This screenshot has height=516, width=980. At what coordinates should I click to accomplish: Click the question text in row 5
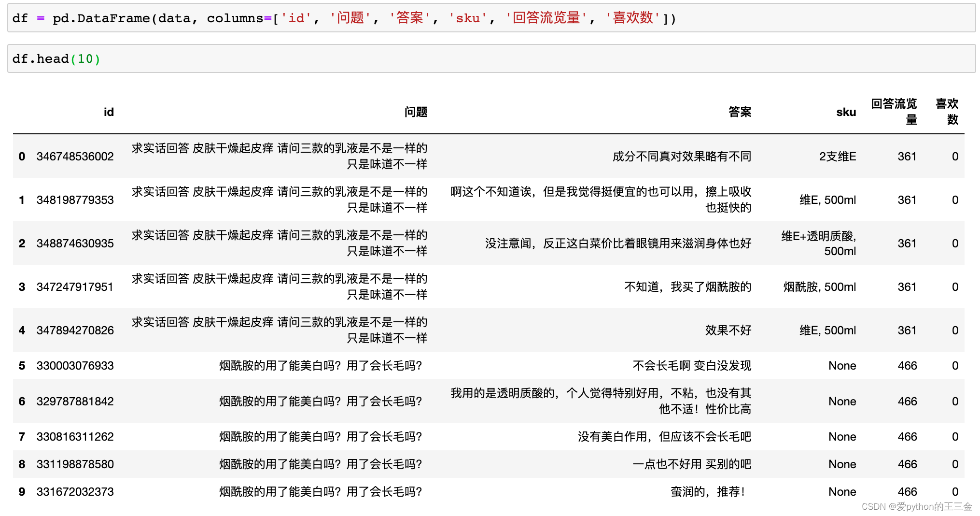321,366
